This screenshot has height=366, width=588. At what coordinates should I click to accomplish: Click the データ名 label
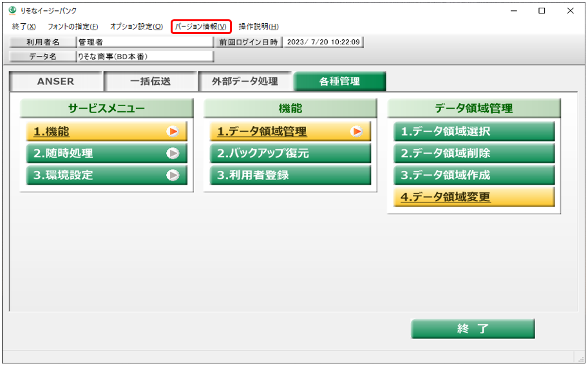pyautogui.click(x=43, y=57)
